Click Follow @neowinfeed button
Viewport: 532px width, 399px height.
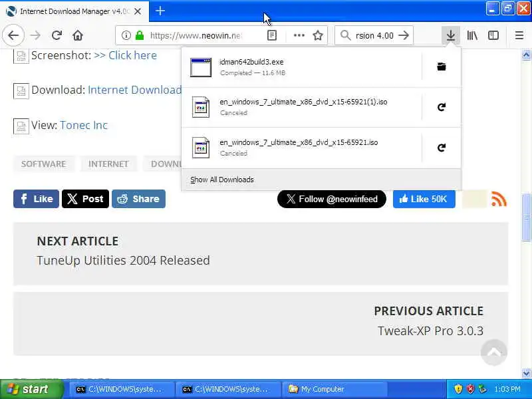click(x=331, y=199)
